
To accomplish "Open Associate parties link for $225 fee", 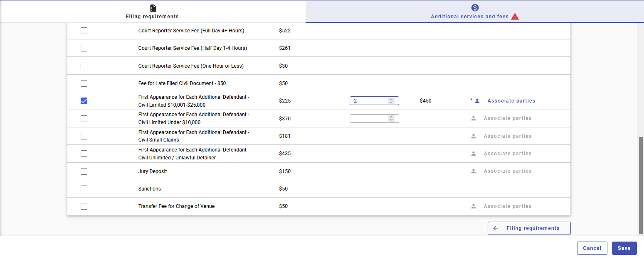I will click(511, 101).
